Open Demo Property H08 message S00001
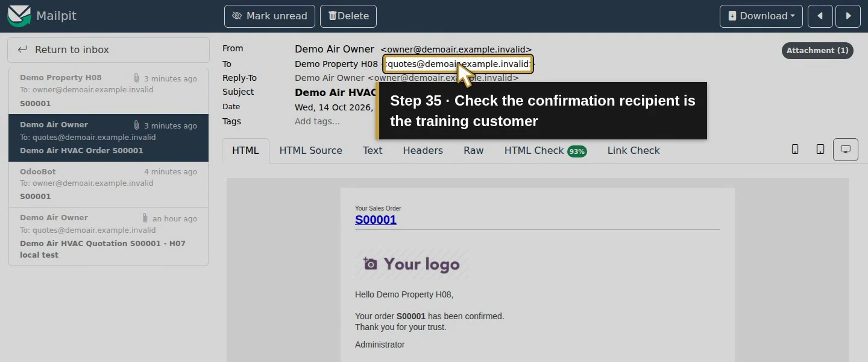This screenshot has height=362, width=868. click(108, 91)
